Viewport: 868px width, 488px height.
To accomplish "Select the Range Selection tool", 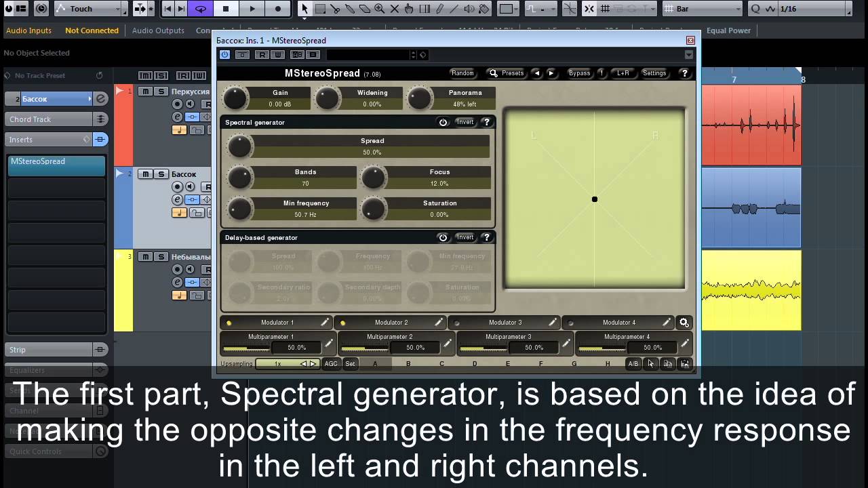I will pyautogui.click(x=320, y=9).
